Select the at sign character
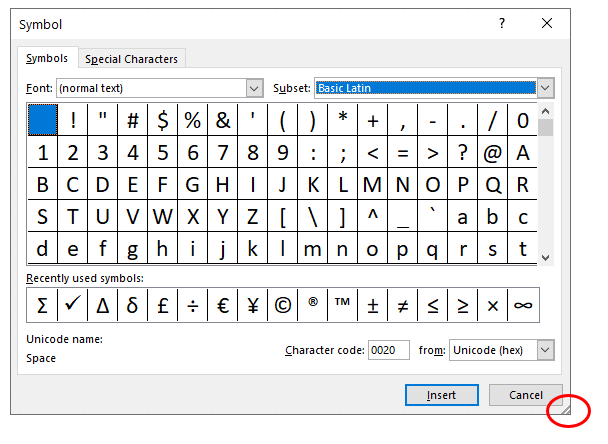Viewport: 608px width, 444px height. click(492, 154)
